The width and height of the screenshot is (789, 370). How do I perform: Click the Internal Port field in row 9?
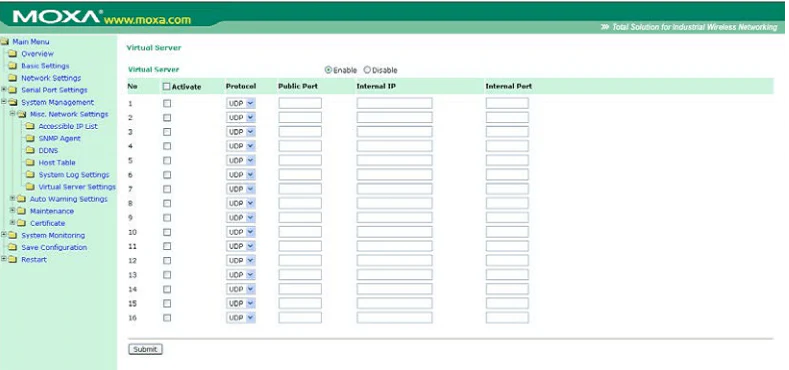[507, 217]
